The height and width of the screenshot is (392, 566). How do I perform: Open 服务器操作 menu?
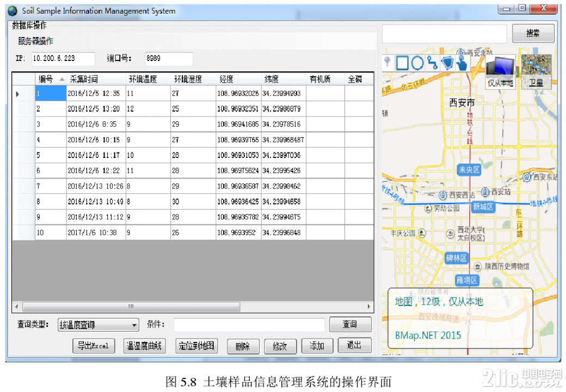(35, 41)
